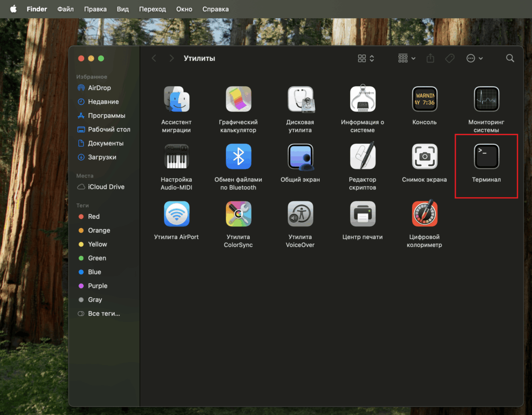Select the Снимок экрана app icon
The width and height of the screenshot is (532, 415).
[424, 156]
